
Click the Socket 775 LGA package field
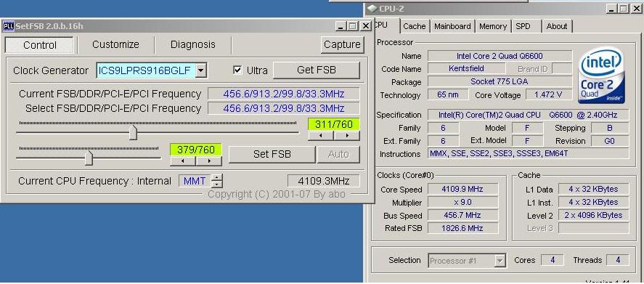(x=500, y=81)
